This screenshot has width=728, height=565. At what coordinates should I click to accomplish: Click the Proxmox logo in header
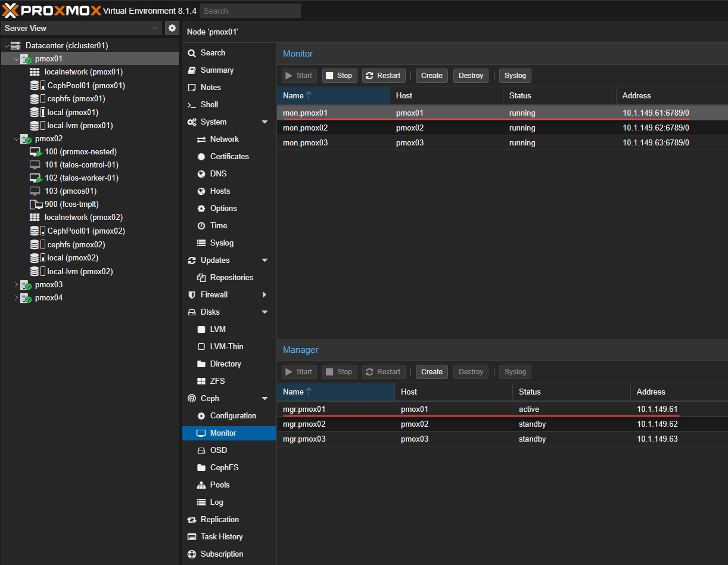pos(51,11)
